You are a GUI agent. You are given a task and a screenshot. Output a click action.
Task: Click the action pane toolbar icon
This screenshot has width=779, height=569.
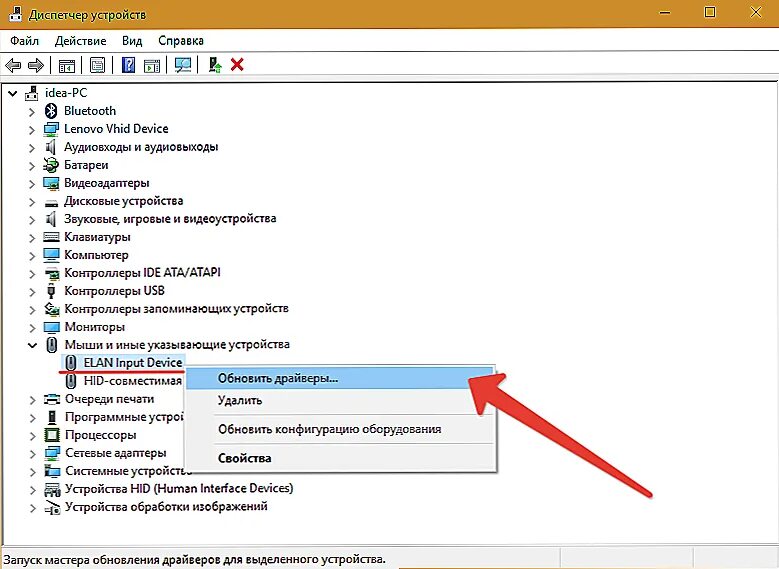[x=152, y=65]
